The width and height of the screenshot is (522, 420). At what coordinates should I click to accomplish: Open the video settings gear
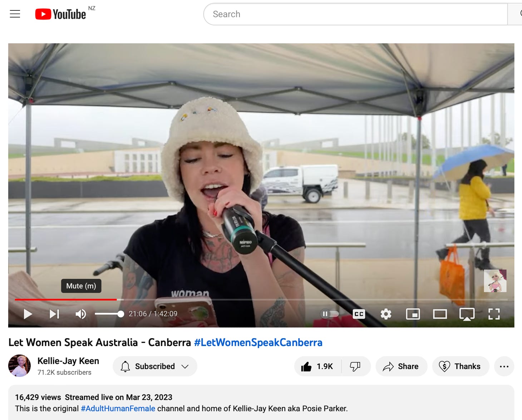(x=386, y=314)
